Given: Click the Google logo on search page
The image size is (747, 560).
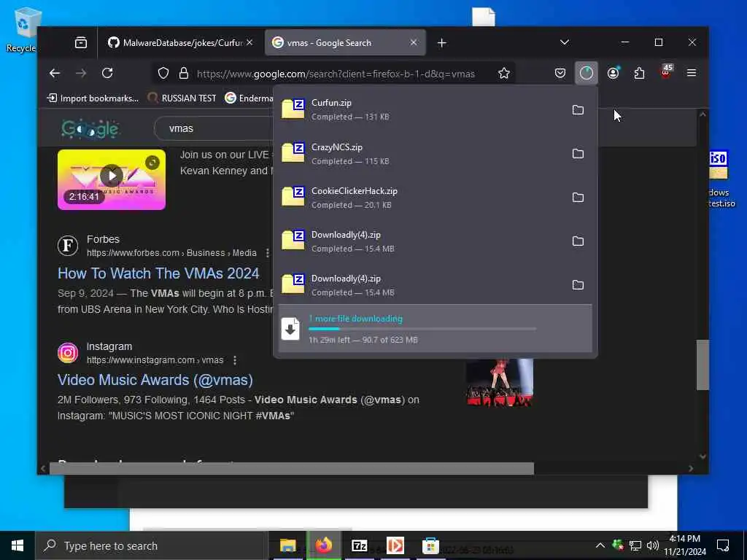Looking at the screenshot, I should click(x=90, y=128).
